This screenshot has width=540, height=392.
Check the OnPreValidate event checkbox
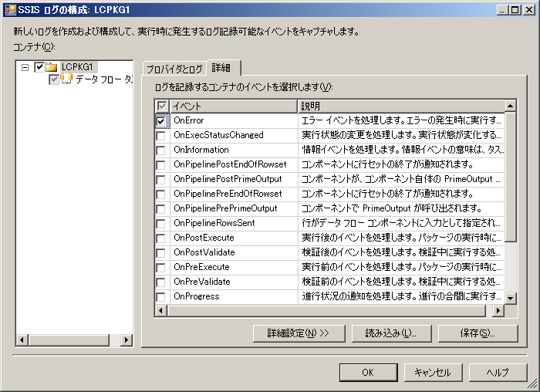(x=160, y=282)
